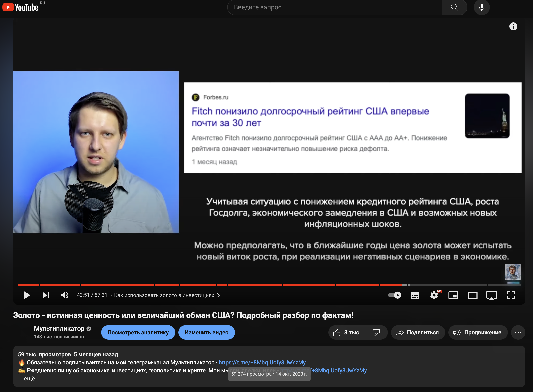Cast video with AirPlay icon
The height and width of the screenshot is (392, 533).
492,295
